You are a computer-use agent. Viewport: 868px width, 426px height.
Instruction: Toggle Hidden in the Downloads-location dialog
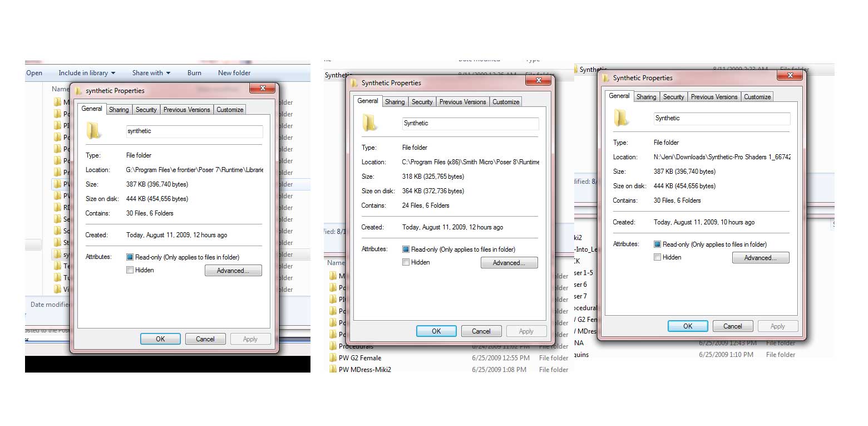[657, 257]
